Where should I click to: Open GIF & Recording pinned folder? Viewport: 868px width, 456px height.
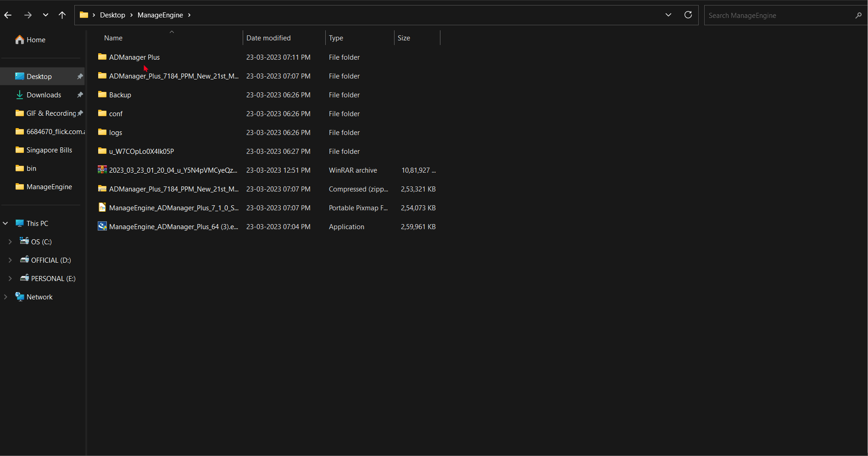coord(51,113)
